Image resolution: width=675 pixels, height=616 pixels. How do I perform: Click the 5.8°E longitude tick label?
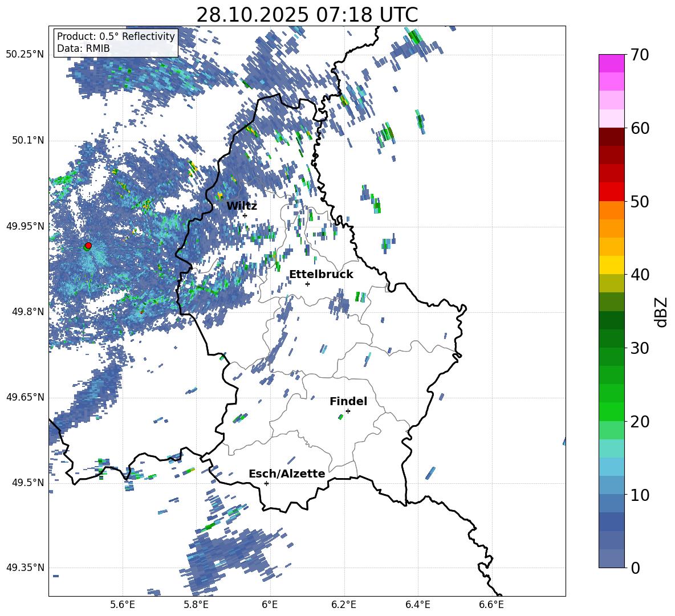pyautogui.click(x=196, y=605)
